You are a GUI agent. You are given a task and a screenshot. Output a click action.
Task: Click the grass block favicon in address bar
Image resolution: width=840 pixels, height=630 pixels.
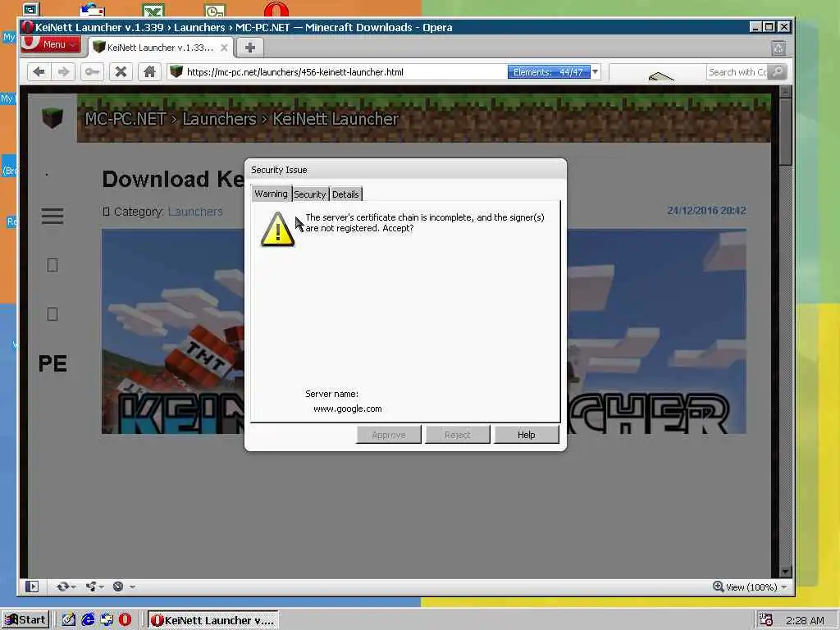[176, 71]
